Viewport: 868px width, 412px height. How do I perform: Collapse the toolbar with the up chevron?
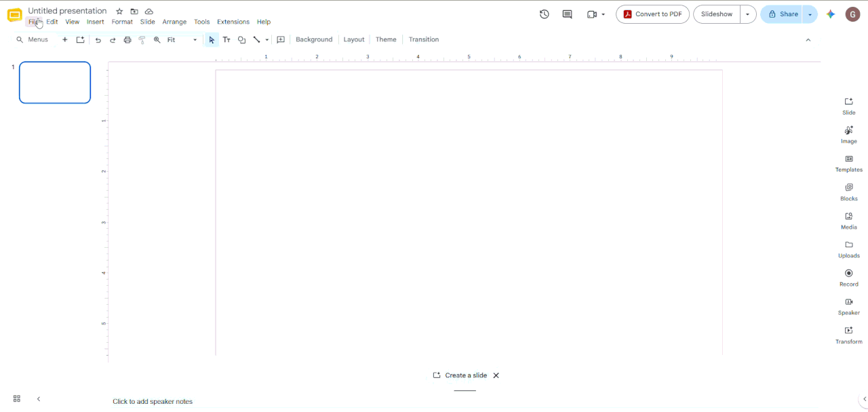pos(808,40)
